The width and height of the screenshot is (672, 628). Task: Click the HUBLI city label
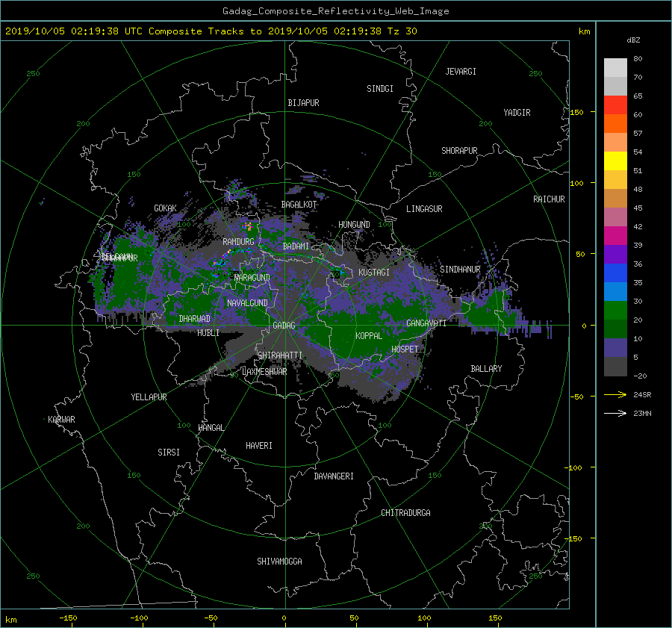point(208,332)
